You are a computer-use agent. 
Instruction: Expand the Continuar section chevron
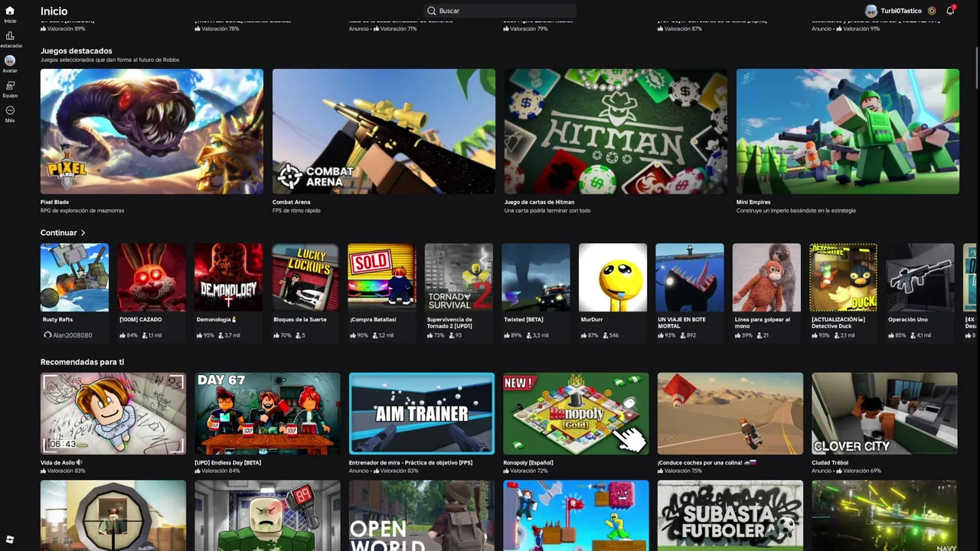[83, 233]
